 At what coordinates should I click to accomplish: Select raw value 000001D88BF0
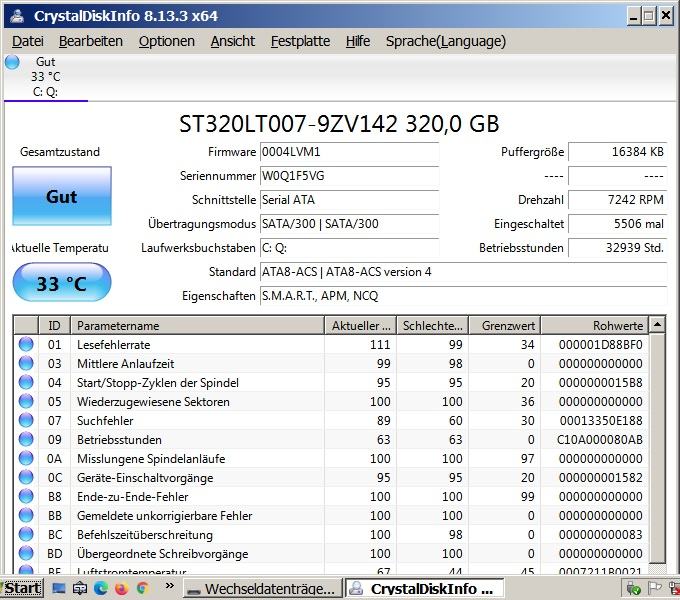tap(601, 345)
